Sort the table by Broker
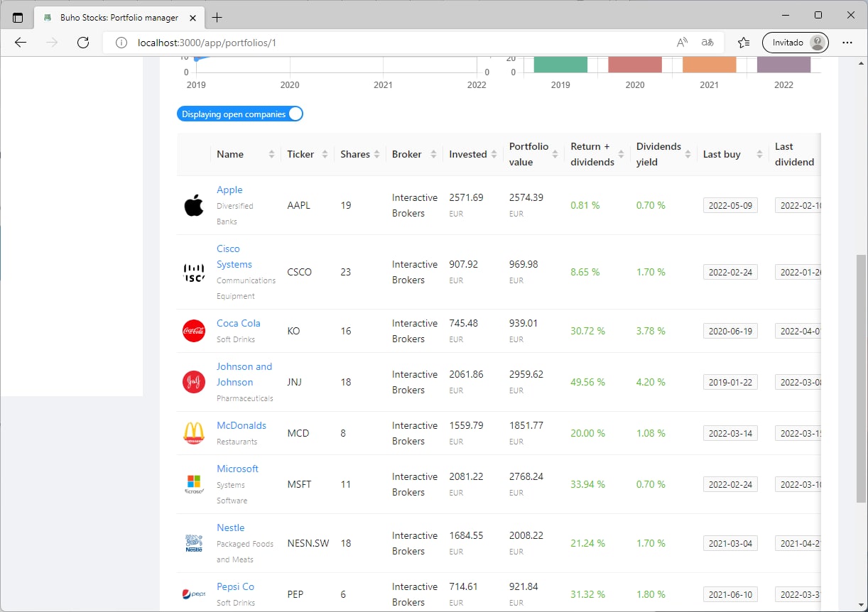The width and height of the screenshot is (868, 612). (414, 154)
